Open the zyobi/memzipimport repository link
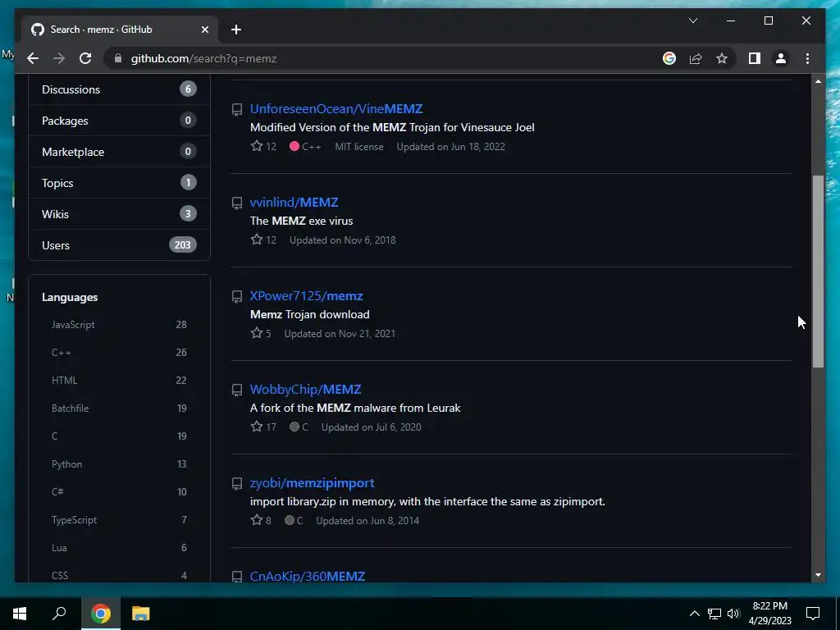The image size is (840, 630). [x=313, y=482]
